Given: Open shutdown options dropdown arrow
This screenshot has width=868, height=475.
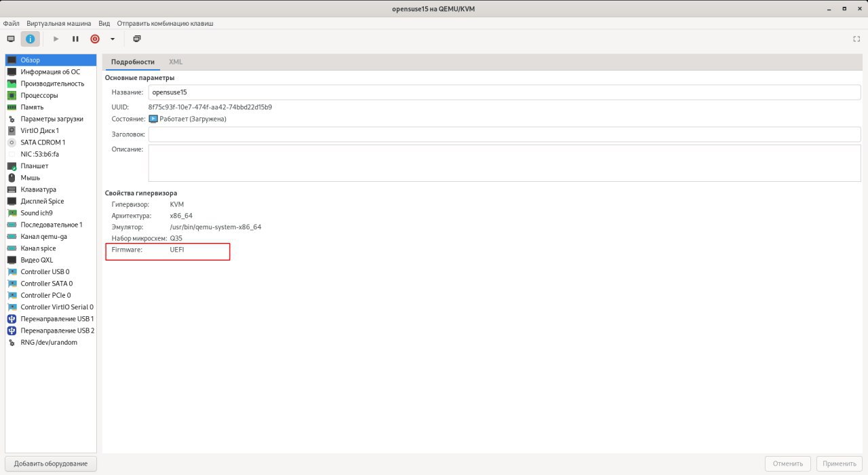Looking at the screenshot, I should click(113, 39).
